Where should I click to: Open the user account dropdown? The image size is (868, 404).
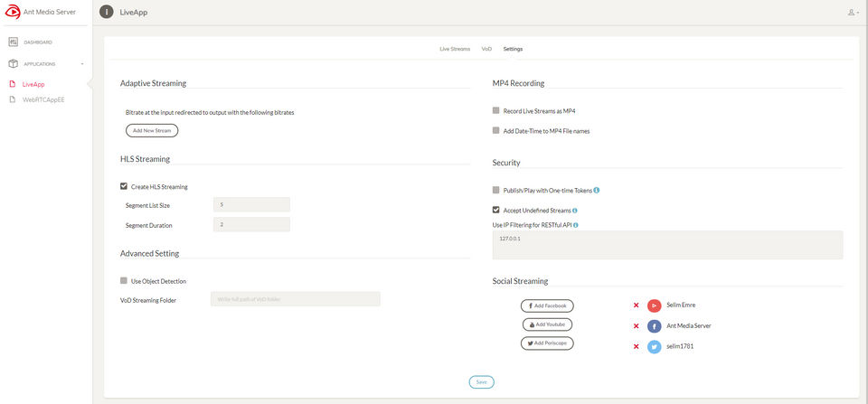pos(853,13)
